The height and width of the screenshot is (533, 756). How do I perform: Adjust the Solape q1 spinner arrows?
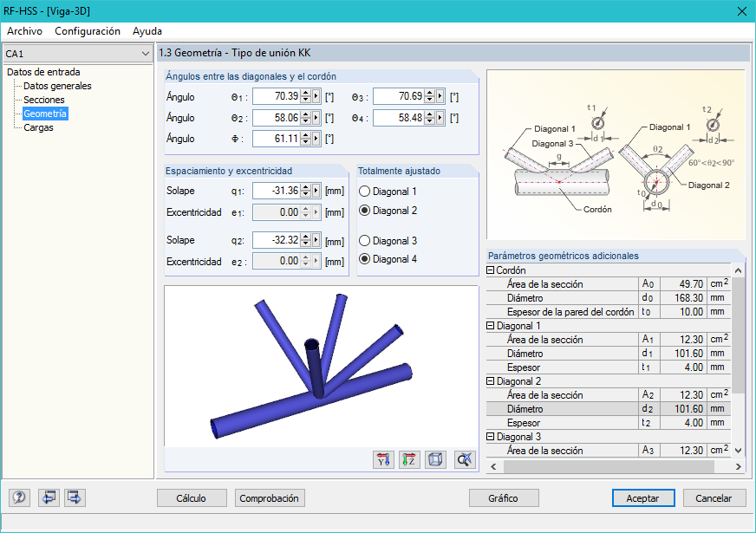(306, 191)
